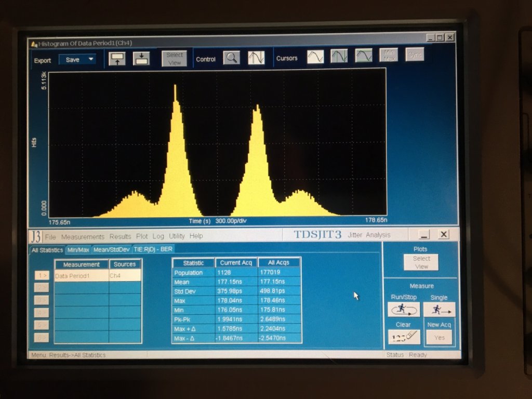The image size is (532, 399).
Task: Click the Pk-Pk 2.6489ns value
Action: pyautogui.click(x=279, y=320)
